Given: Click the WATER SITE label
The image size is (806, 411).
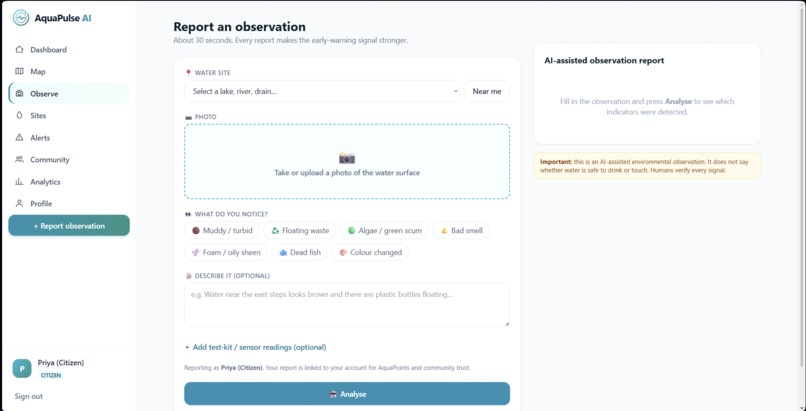Looking at the screenshot, I should [x=212, y=73].
